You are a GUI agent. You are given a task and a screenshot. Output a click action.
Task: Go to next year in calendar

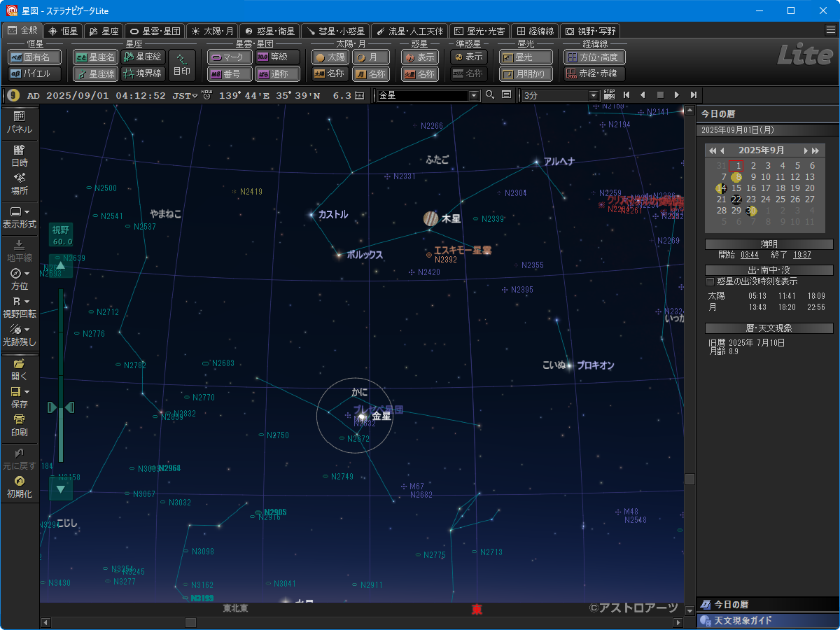pos(816,150)
